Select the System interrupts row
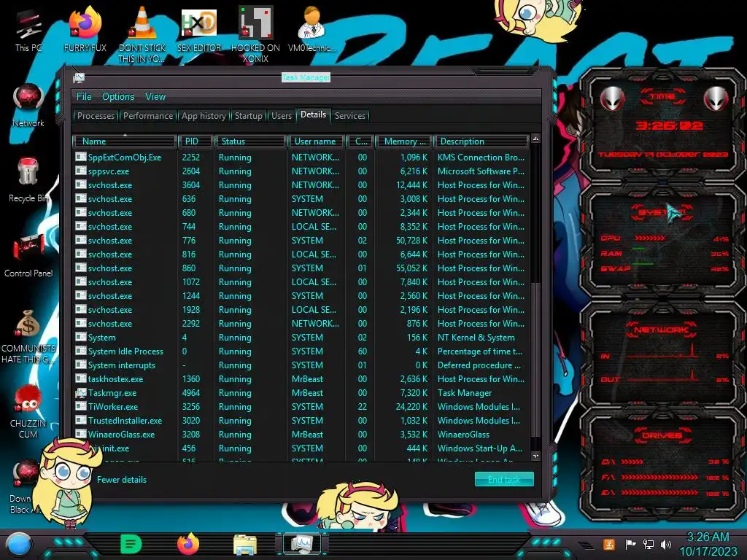The height and width of the screenshot is (560, 747). coord(301,365)
